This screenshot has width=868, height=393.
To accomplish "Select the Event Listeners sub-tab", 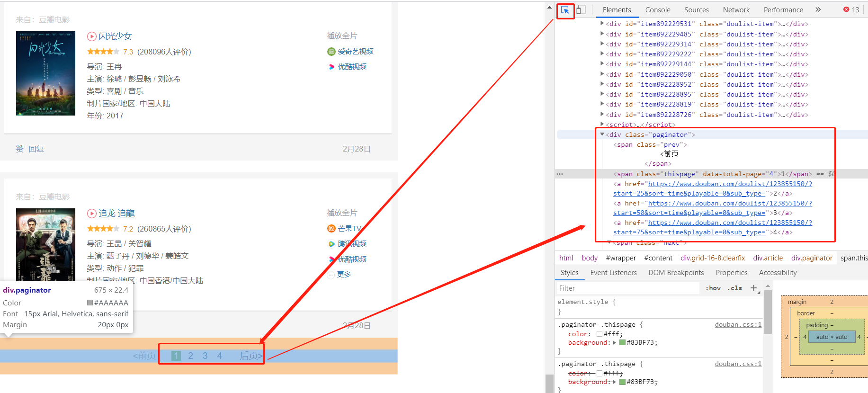I will coord(614,273).
